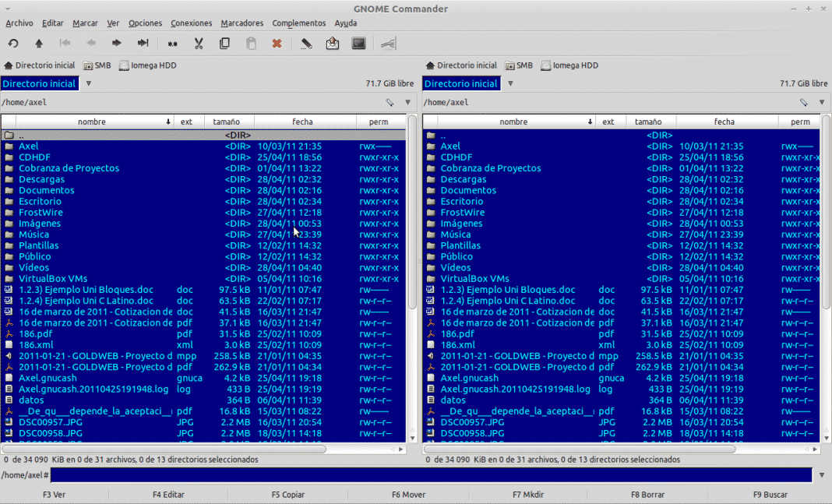Open the Archivo menu

(x=19, y=23)
